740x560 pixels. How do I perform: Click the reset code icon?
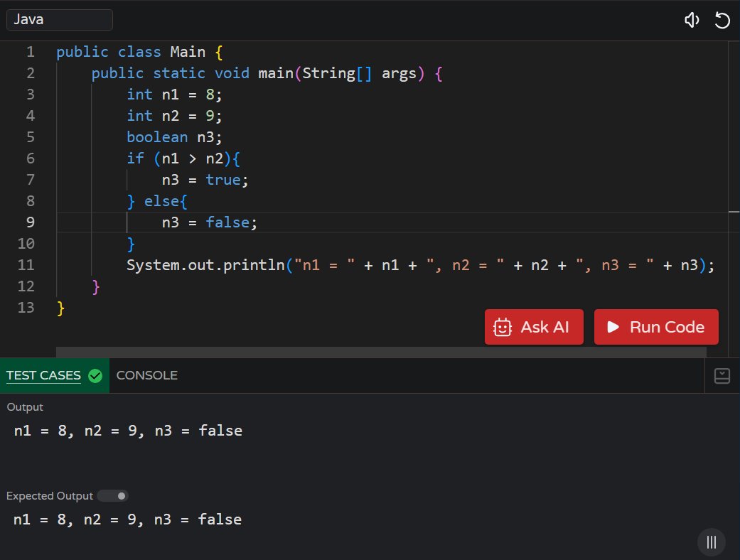(723, 20)
